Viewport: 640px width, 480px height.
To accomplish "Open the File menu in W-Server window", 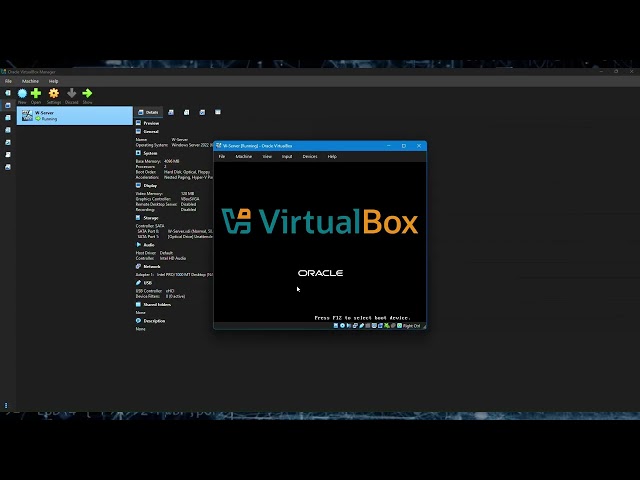I will pyautogui.click(x=222, y=156).
